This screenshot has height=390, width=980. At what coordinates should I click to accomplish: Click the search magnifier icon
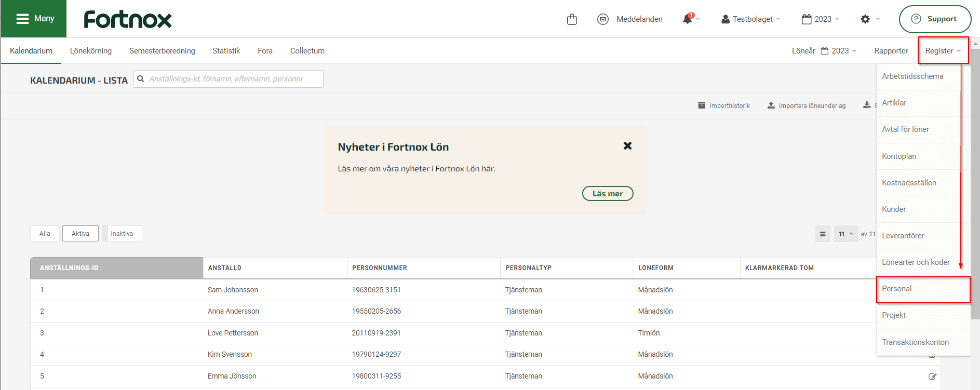(x=141, y=79)
